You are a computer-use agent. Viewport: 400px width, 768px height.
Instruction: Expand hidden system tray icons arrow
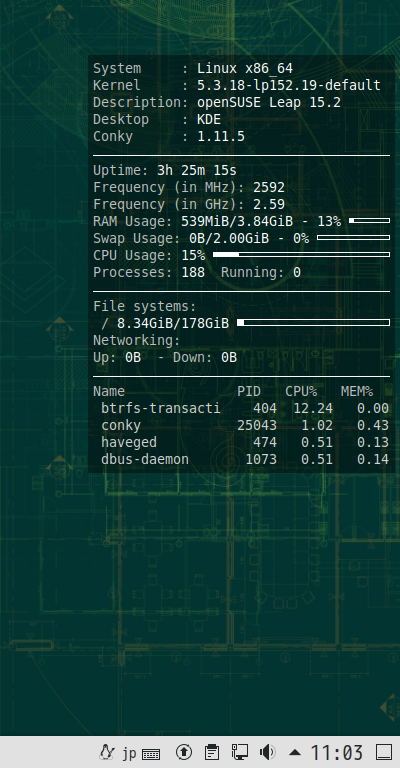tap(295, 752)
